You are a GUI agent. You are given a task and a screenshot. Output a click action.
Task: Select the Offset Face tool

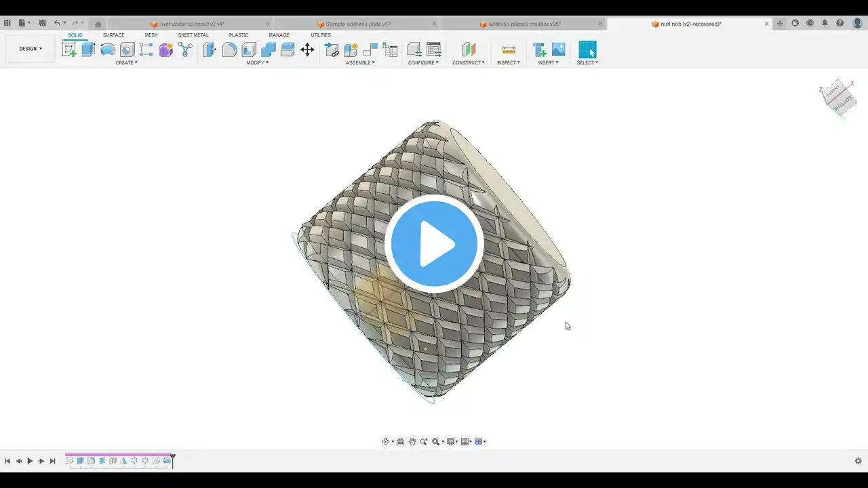(288, 49)
